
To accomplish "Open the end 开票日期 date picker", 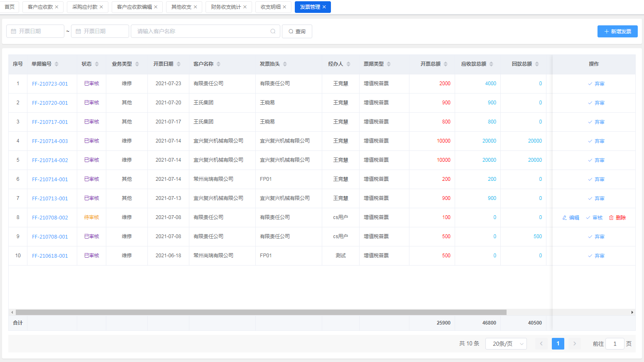I will (100, 31).
